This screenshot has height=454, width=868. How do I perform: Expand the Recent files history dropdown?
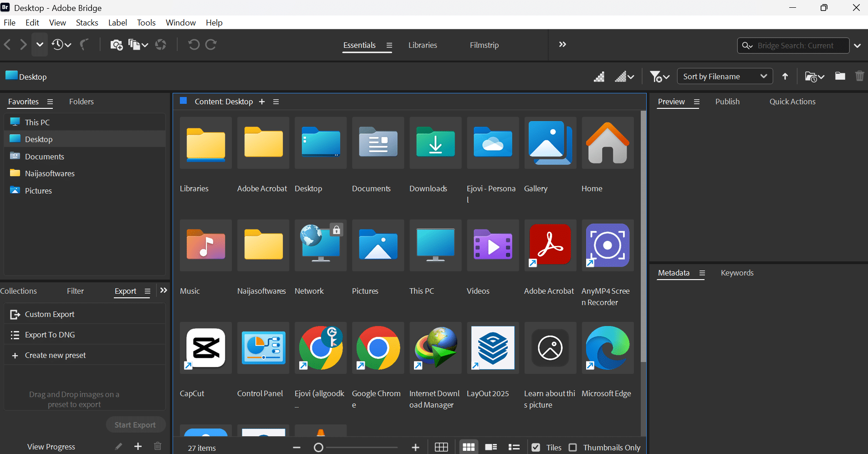(61, 45)
